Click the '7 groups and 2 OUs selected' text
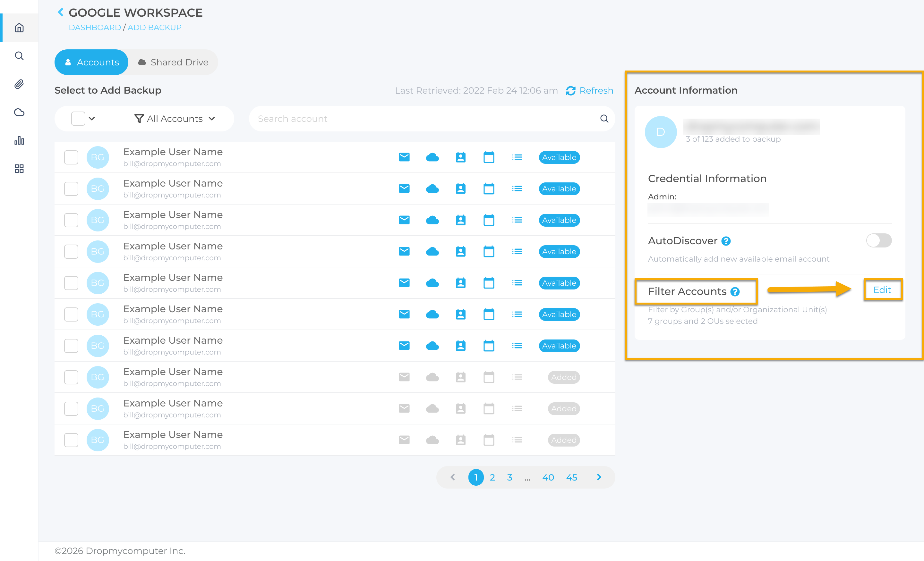The image size is (924, 561). tap(703, 321)
